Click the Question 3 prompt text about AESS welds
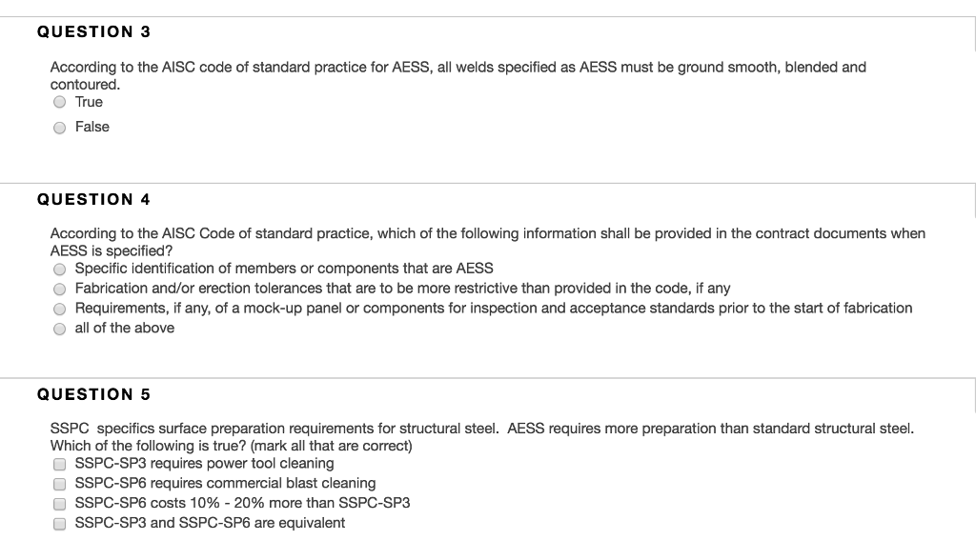Viewport: 976px width, 560px height. tap(457, 67)
